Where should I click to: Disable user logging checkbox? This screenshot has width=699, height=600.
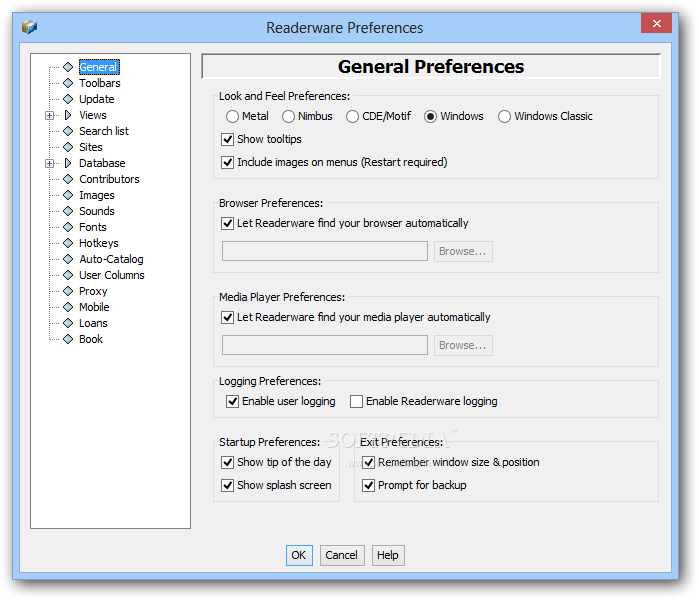click(x=232, y=402)
